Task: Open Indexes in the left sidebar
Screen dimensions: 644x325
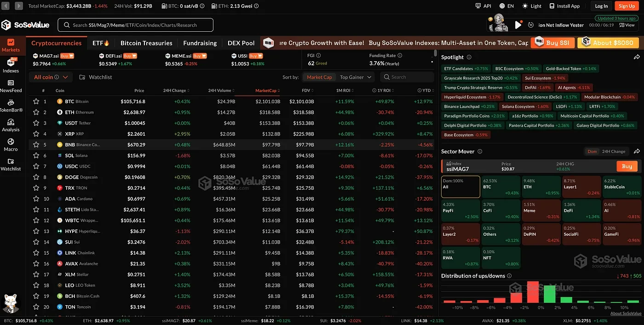Action: coord(11,66)
